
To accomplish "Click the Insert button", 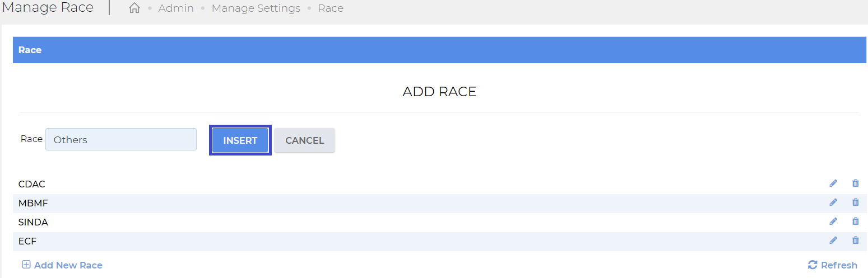I will tap(240, 140).
